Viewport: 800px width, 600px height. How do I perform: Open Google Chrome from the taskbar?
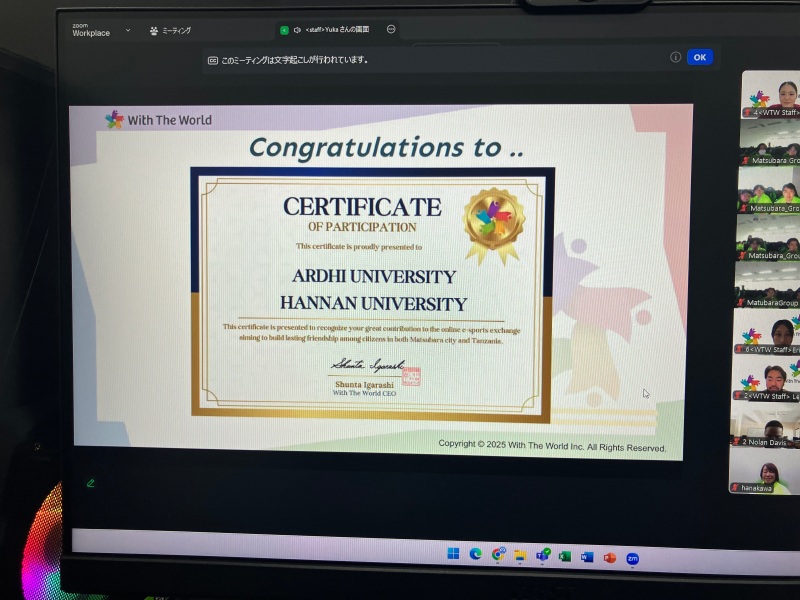tap(498, 554)
